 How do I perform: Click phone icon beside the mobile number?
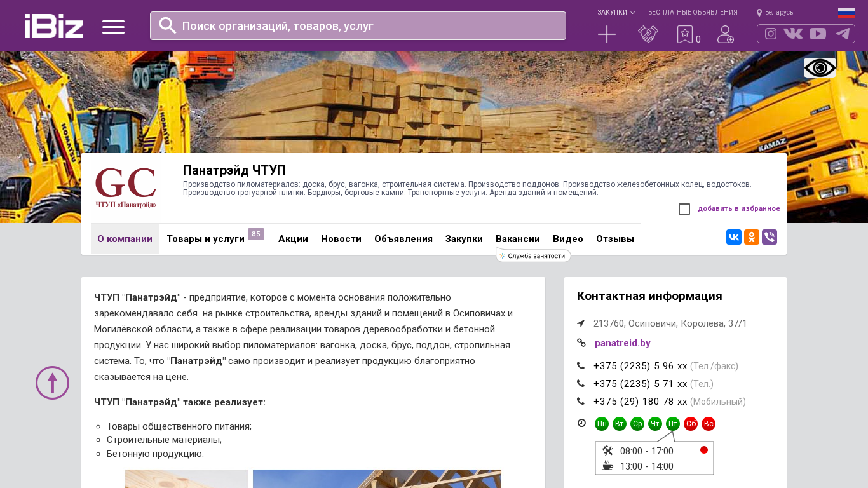pyautogui.click(x=581, y=402)
